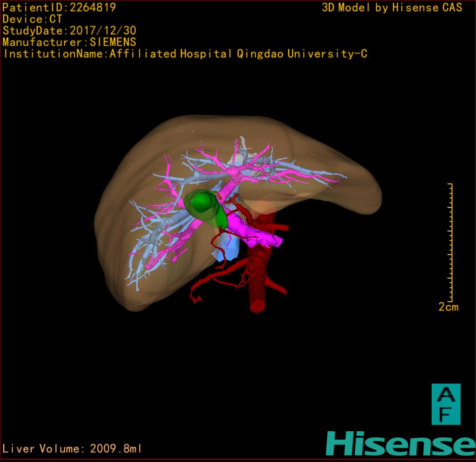Click the Liver Volume: 2009.8ml readout
The width and height of the screenshot is (476, 462).
[72, 449]
